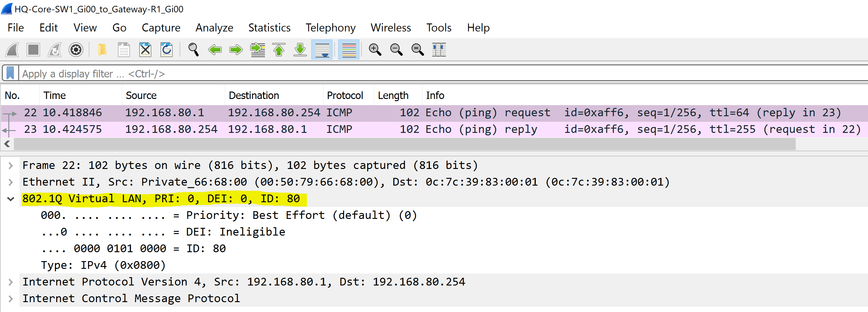Stop the running capture
Screen dimensions: 868x312
coord(33,50)
